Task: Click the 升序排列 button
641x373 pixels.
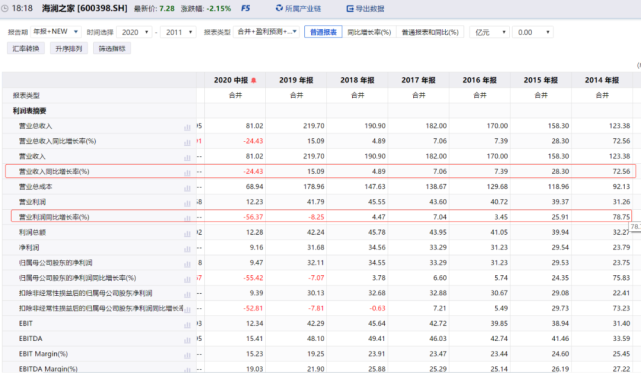Action: 69,48
